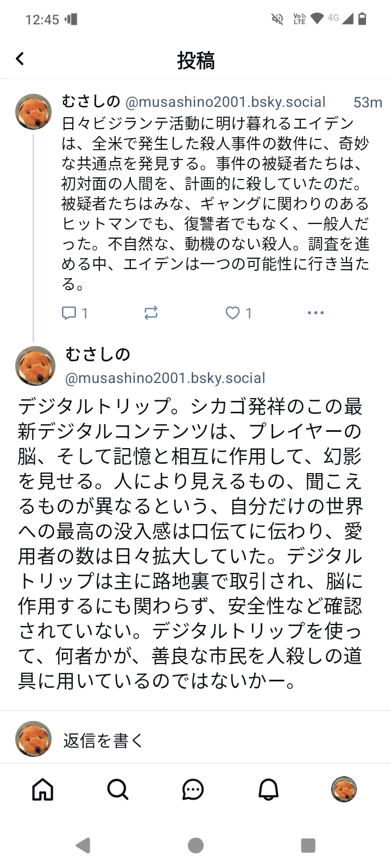Open むさしの display name on first post
This screenshot has width=391, height=868.
click(91, 101)
